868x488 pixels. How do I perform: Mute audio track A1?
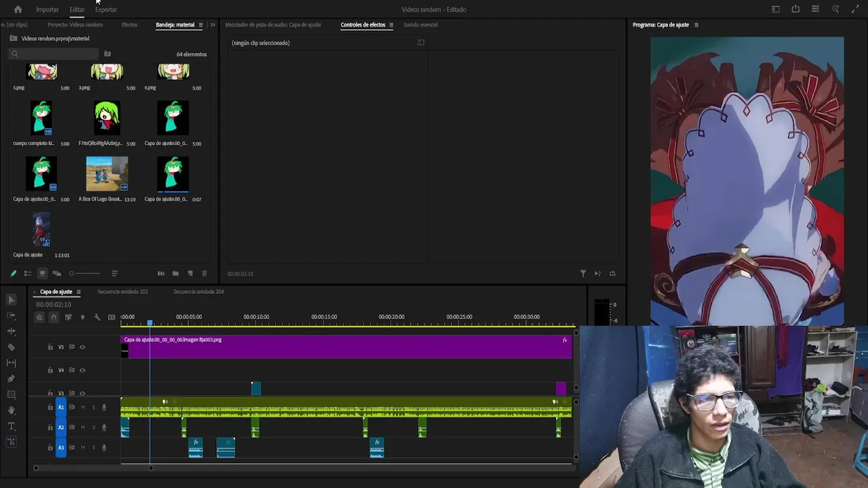click(83, 407)
